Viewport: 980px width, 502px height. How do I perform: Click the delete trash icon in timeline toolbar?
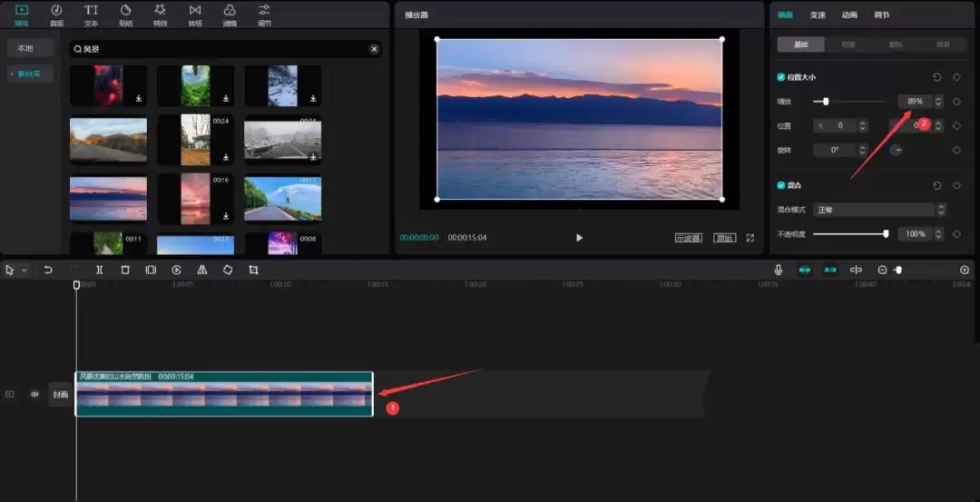pyautogui.click(x=125, y=270)
